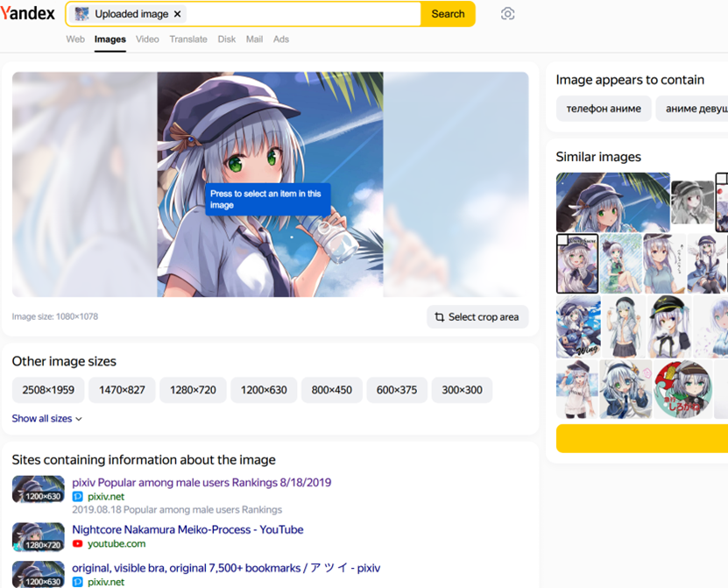Click the Uploaded image thumbnail in search chip
This screenshot has width=728, height=588.
click(81, 14)
